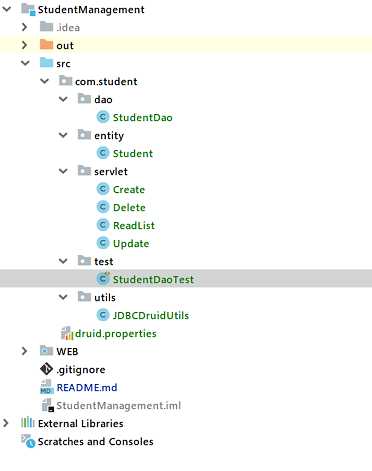Click the StudentManagement project module icon
The height and width of the screenshot is (471, 372).
[28, 9]
